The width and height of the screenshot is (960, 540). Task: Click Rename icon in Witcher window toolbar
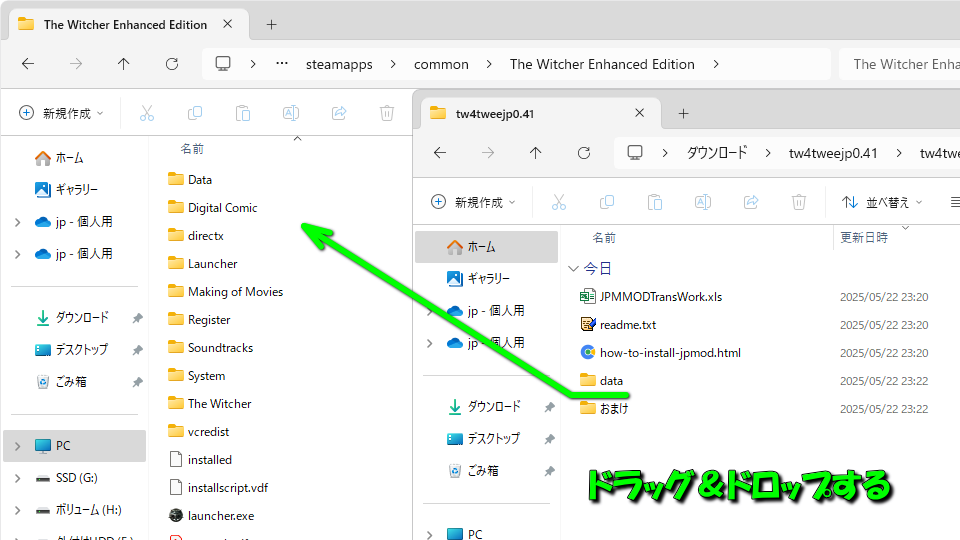(x=291, y=113)
